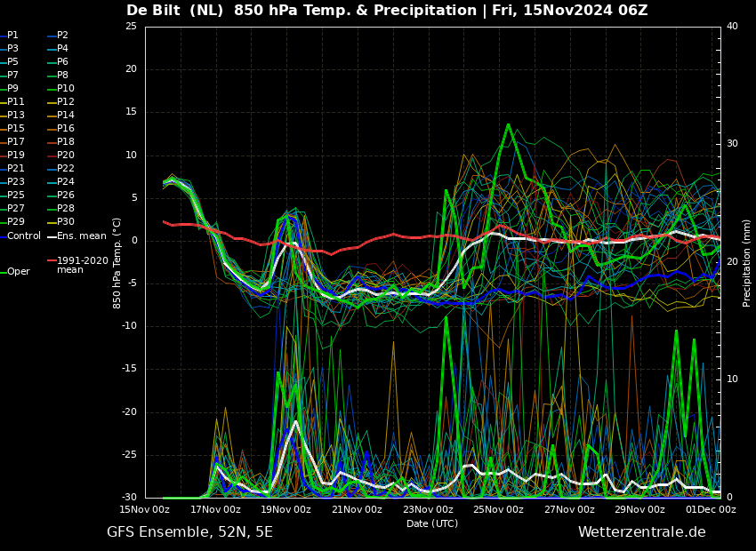Select the P2 legend label
The image size is (756, 551).
point(62,36)
